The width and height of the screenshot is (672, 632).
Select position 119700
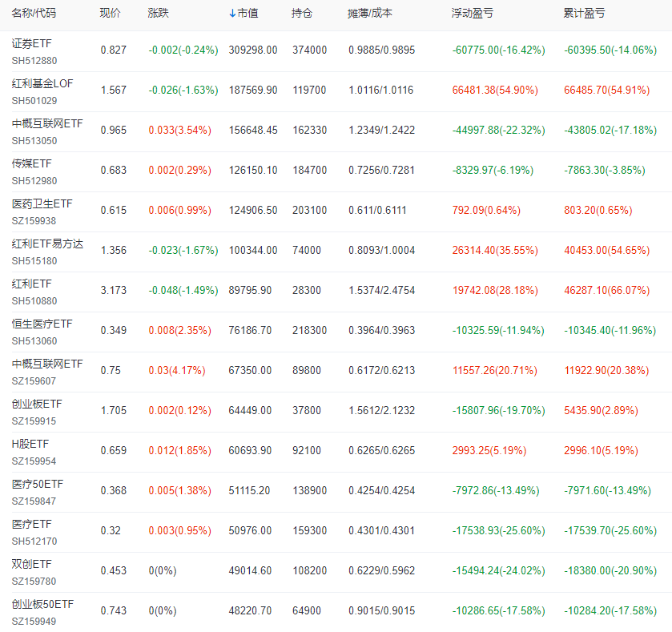[x=309, y=91]
